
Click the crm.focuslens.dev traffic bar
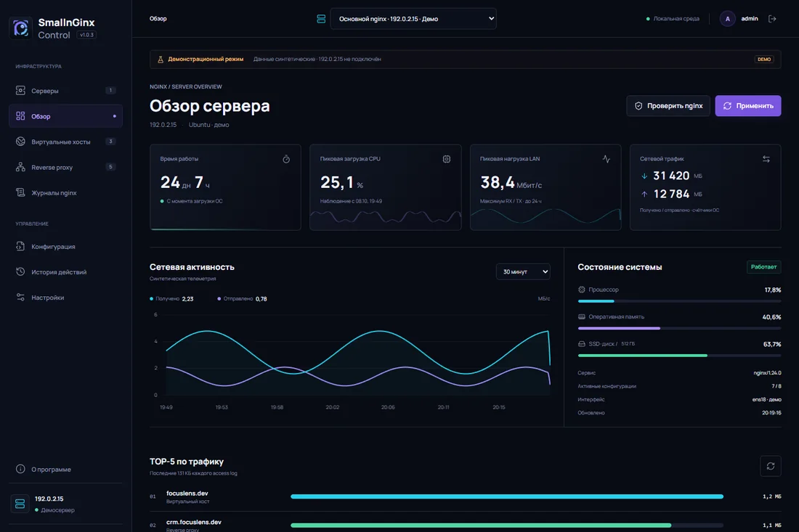click(x=507, y=525)
